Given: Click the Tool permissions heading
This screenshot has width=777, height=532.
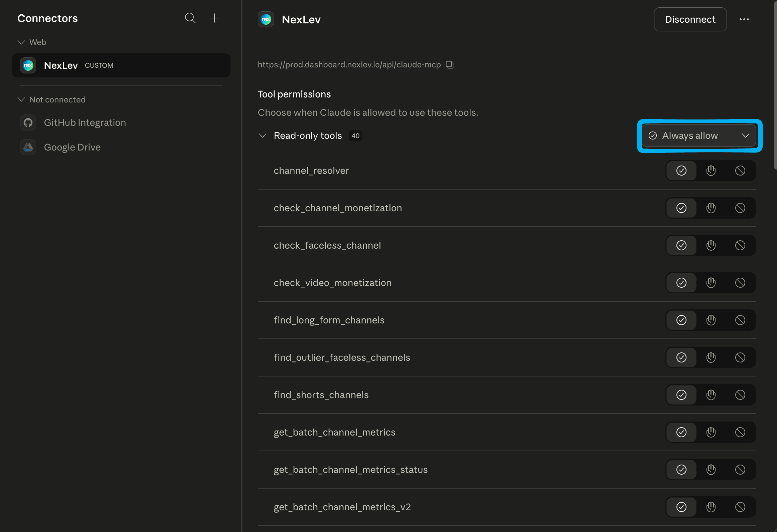Looking at the screenshot, I should [x=294, y=94].
